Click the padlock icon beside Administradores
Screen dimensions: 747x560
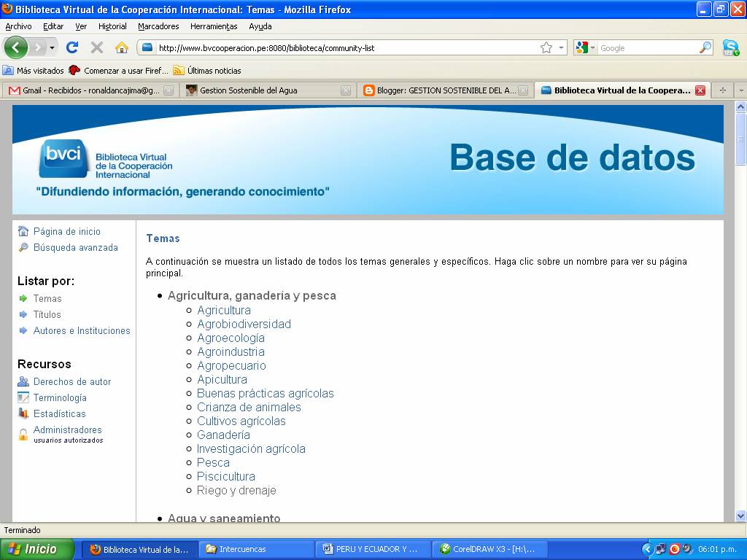(23, 435)
